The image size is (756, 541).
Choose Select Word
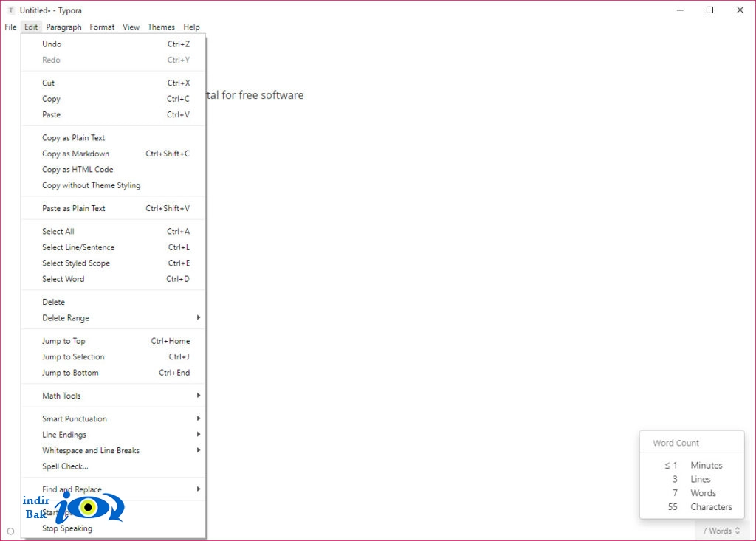point(114,279)
